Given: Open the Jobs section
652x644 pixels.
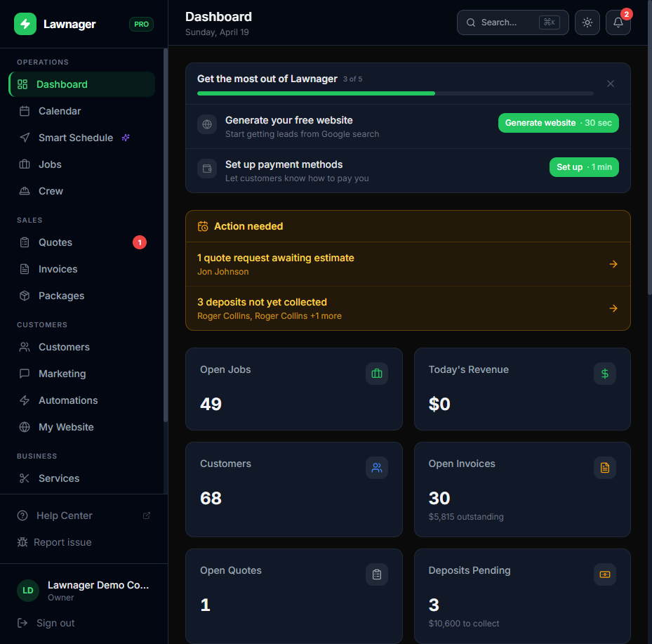Looking at the screenshot, I should [x=82, y=164].
